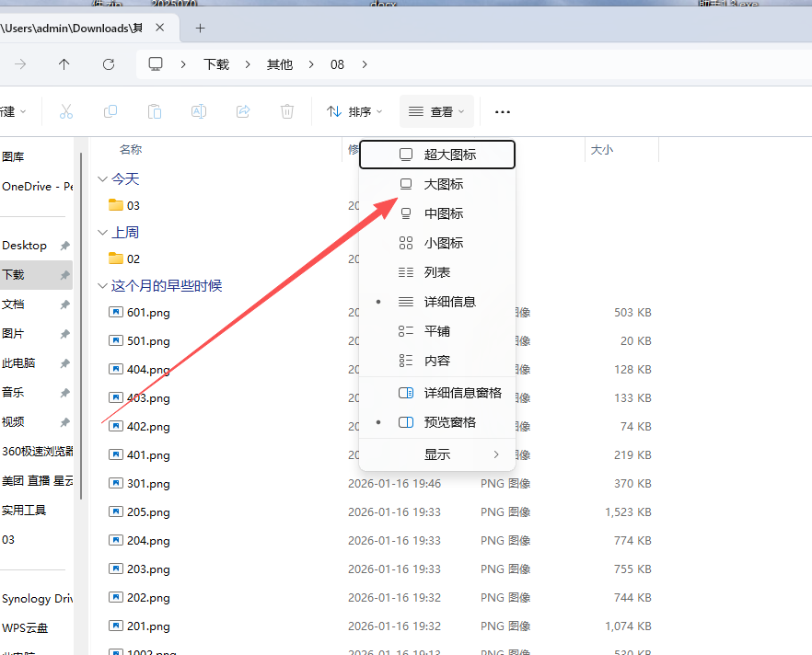Choose 大图标 large icons view

443,184
